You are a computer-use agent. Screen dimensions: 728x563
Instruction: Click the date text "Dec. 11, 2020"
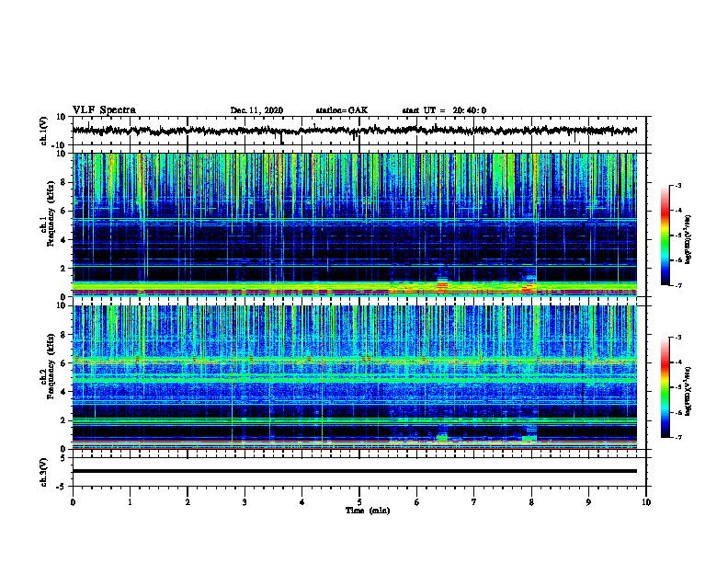pos(256,110)
